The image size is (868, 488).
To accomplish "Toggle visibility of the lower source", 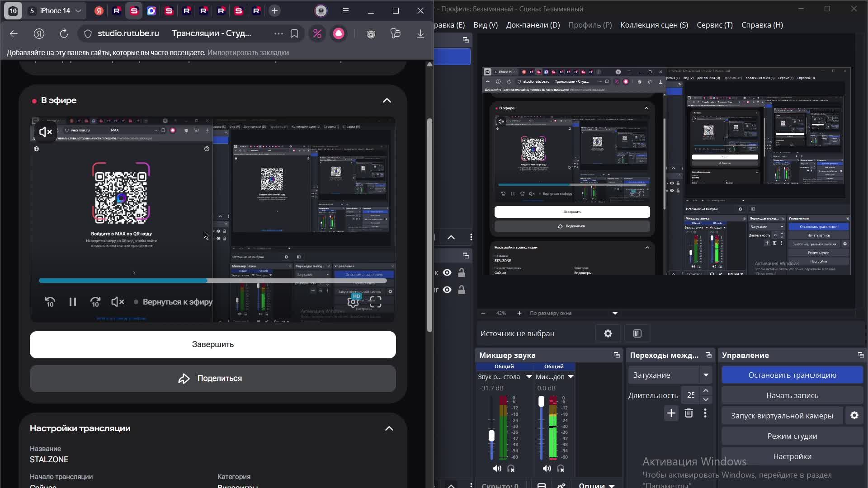I will 447,290.
